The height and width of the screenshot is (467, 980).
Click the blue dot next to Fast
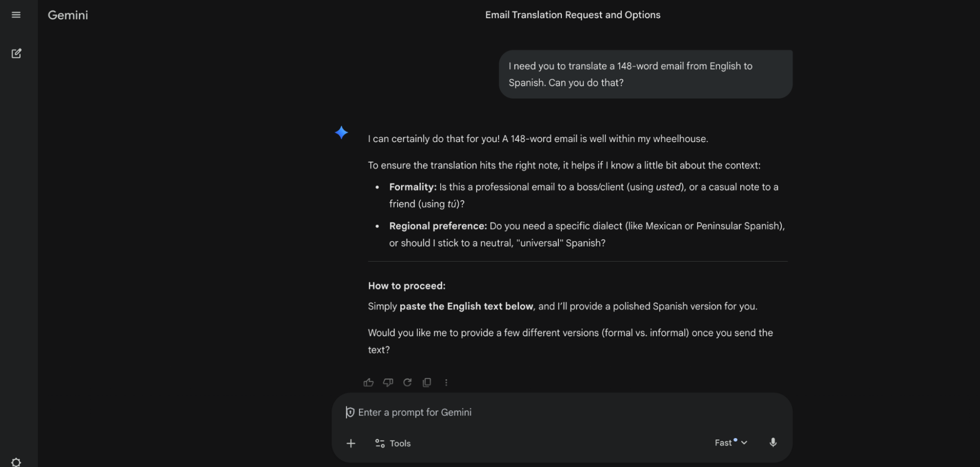pyautogui.click(x=735, y=439)
